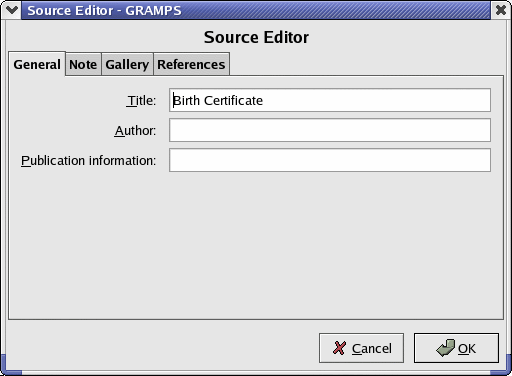Select the General tab
Screen dimensions: 512x376
click(x=37, y=64)
